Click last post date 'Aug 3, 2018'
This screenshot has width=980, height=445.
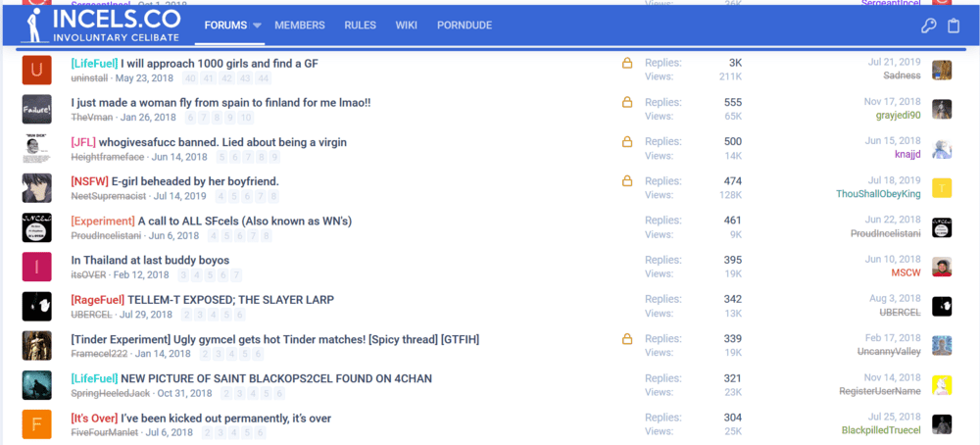click(896, 298)
